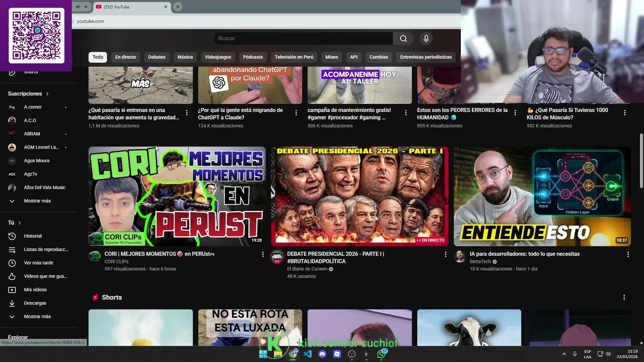
Task: Open IA para desarrolladores video title
Action: (x=525, y=254)
